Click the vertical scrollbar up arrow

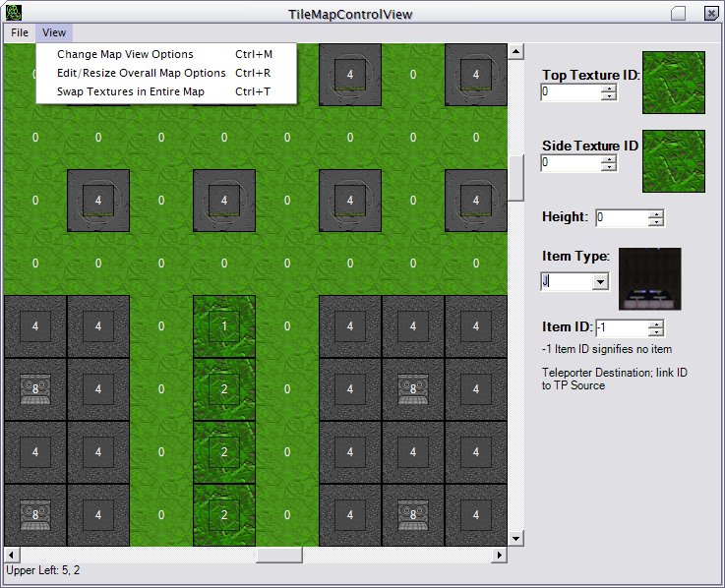coord(515,50)
